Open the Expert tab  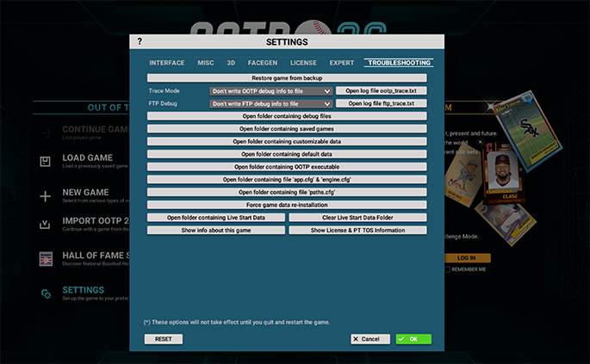tap(342, 63)
